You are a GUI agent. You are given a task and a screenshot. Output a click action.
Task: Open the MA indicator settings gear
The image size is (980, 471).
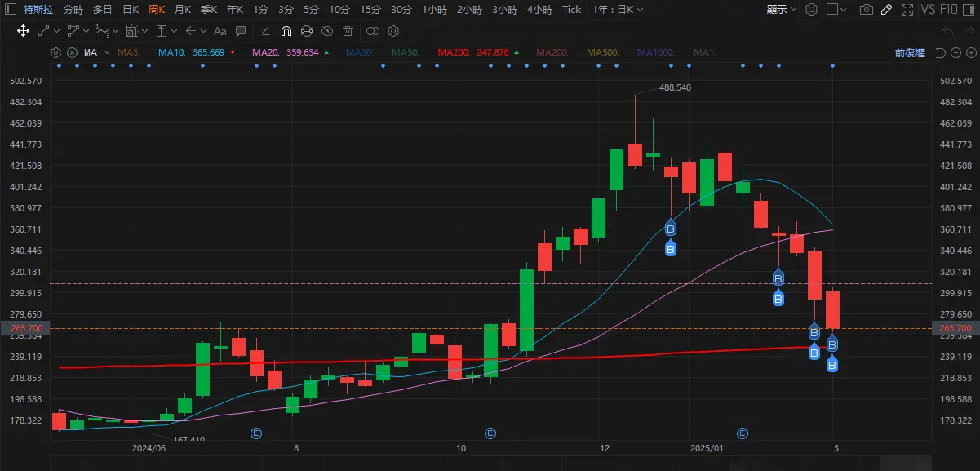[55, 52]
